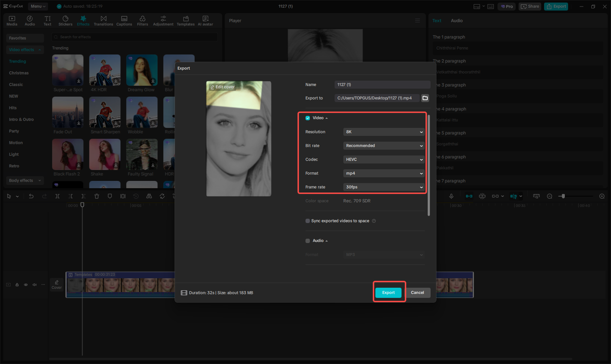
Task: Select the split clip tool in the timeline toolbar
Action: point(57,196)
